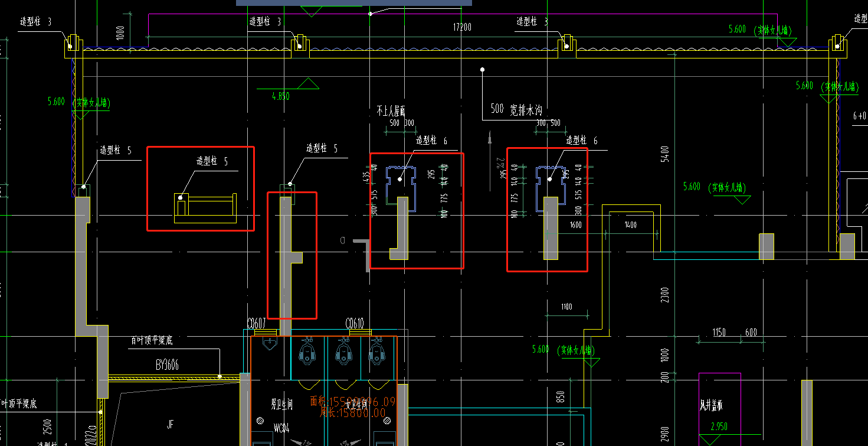The height and width of the screenshot is (446, 868).
Task: Click the vertical 1800 dimension text
Action: point(665,356)
